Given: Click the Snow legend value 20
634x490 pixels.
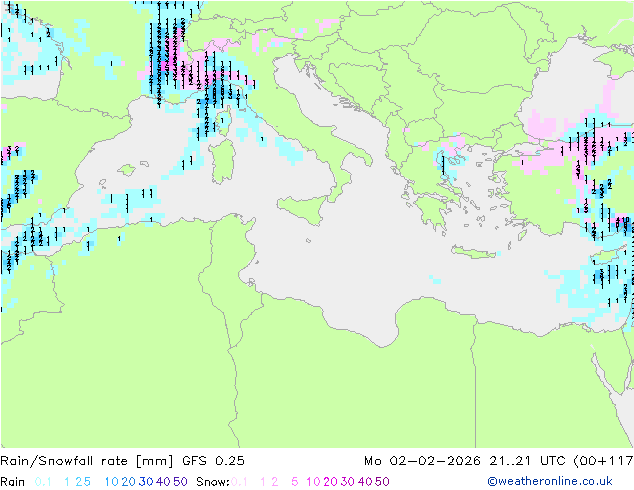Looking at the screenshot, I should (x=330, y=482).
